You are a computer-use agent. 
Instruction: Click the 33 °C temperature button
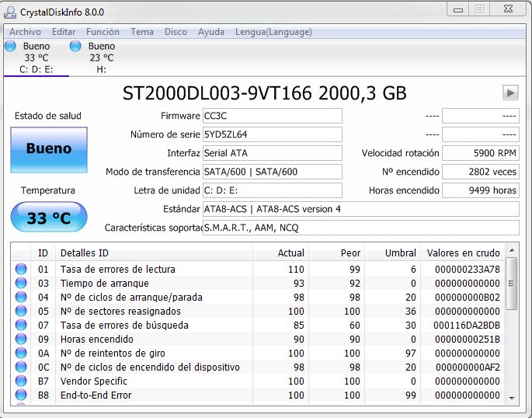[x=48, y=218]
